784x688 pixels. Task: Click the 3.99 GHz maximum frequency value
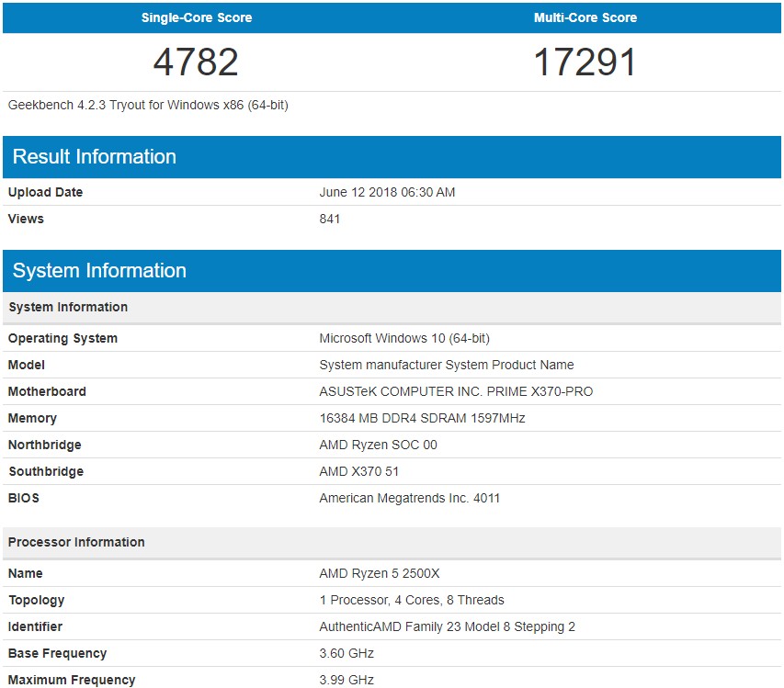(347, 680)
